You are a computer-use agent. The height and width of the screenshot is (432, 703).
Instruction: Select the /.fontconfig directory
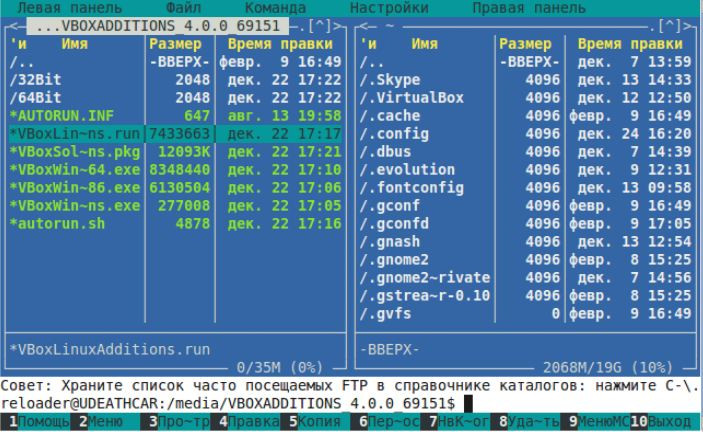pyautogui.click(x=525, y=187)
